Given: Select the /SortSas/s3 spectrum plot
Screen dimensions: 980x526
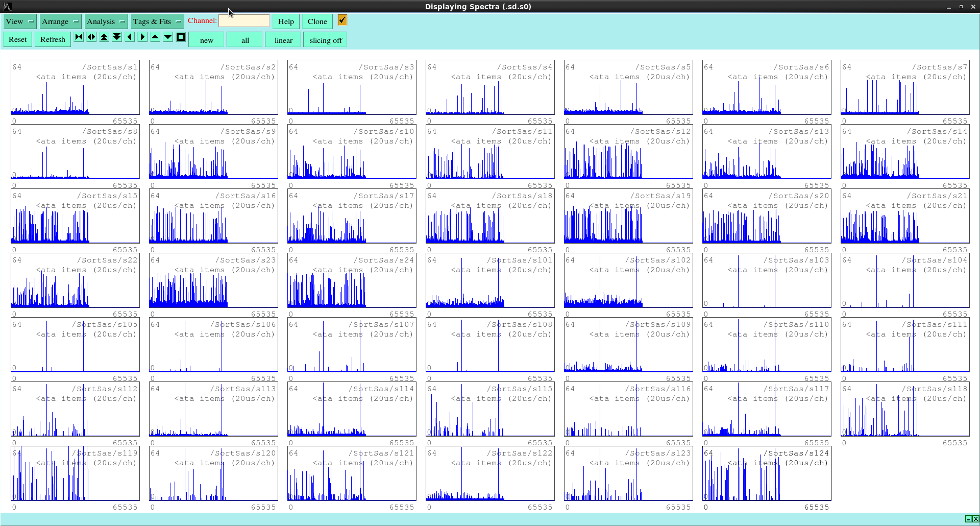Looking at the screenshot, I should (x=352, y=87).
